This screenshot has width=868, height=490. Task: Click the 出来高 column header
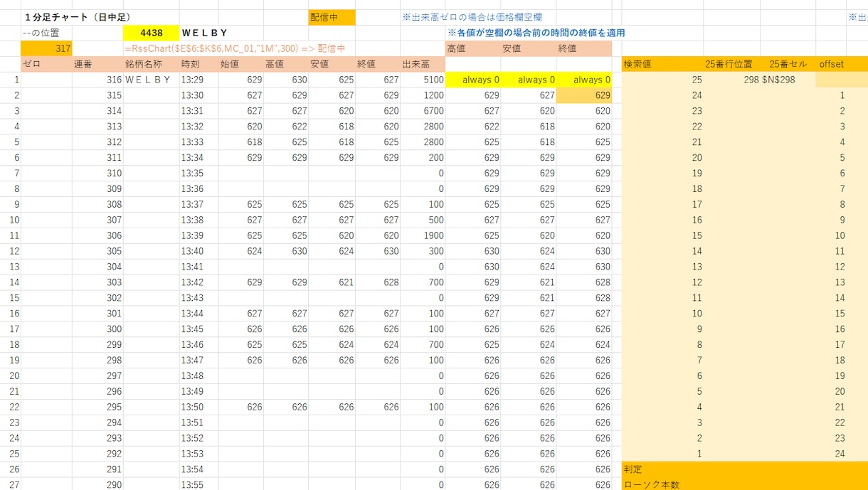(x=423, y=64)
